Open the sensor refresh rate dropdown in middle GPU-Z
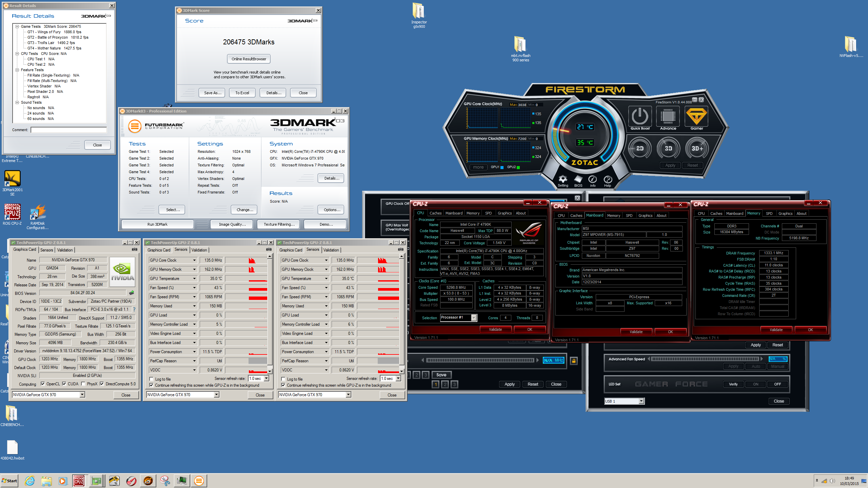The height and width of the screenshot is (488, 868). (x=266, y=379)
